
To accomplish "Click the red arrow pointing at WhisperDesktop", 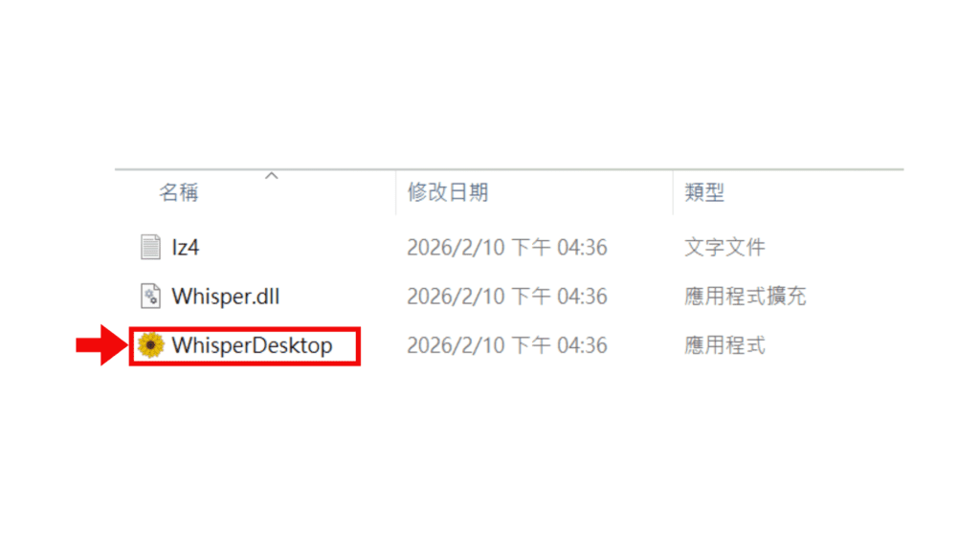I will 101,344.
